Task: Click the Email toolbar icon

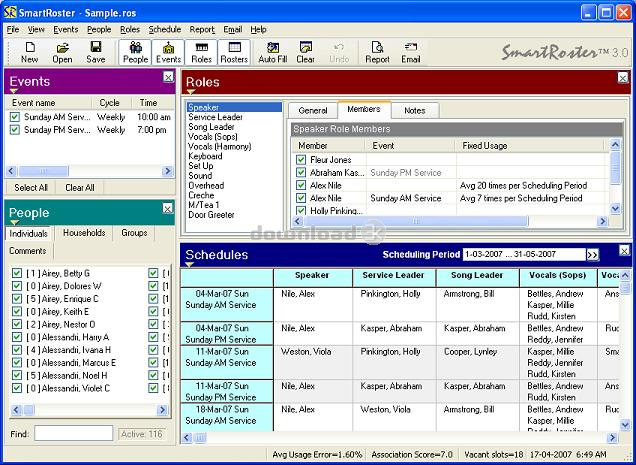Action: click(411, 52)
